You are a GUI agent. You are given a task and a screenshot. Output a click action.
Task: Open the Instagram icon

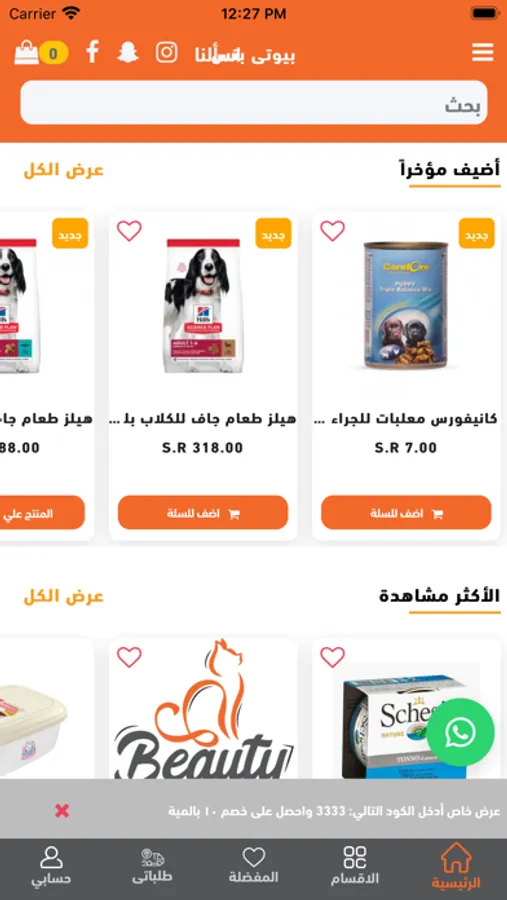click(167, 52)
